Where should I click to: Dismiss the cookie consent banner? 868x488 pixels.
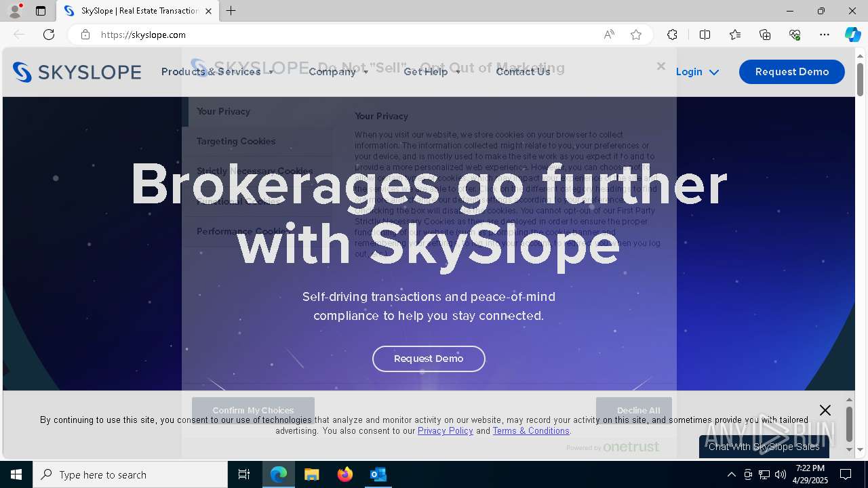click(825, 410)
